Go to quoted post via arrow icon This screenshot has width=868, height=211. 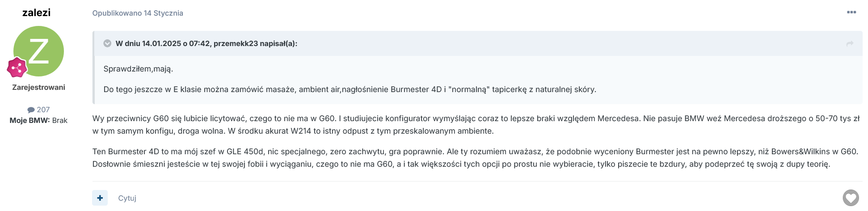[850, 43]
